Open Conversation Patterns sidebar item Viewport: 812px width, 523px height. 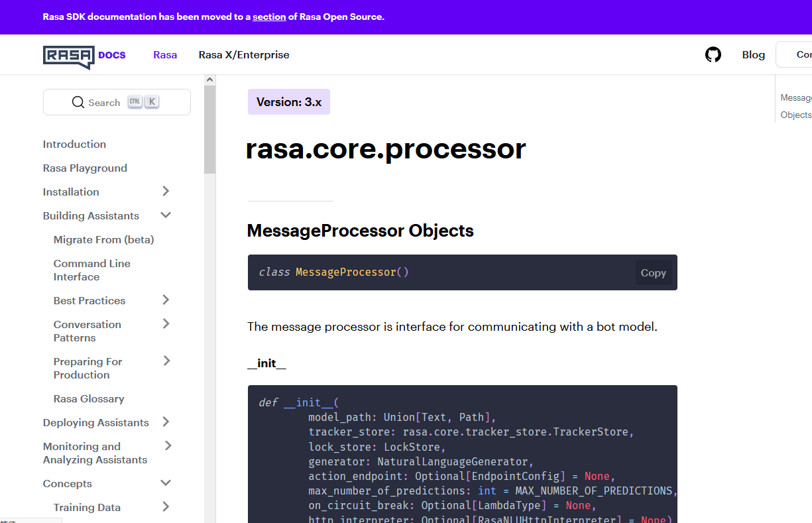point(87,331)
